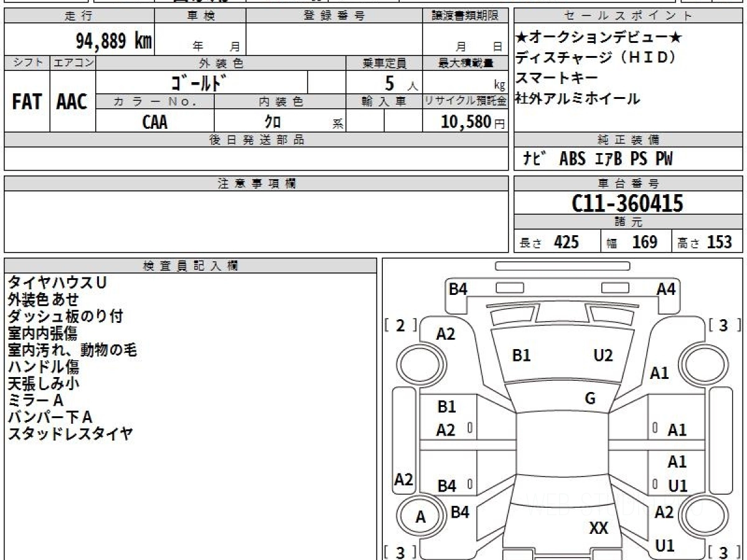Select the FAT shift value
This screenshot has height=560, width=747.
27,102
